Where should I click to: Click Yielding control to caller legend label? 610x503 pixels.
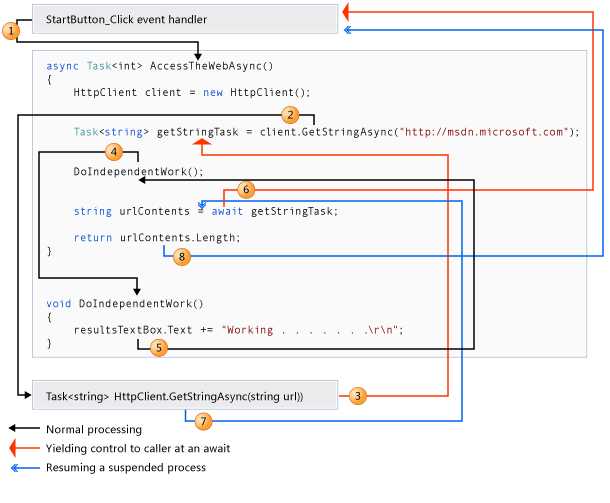138,449
